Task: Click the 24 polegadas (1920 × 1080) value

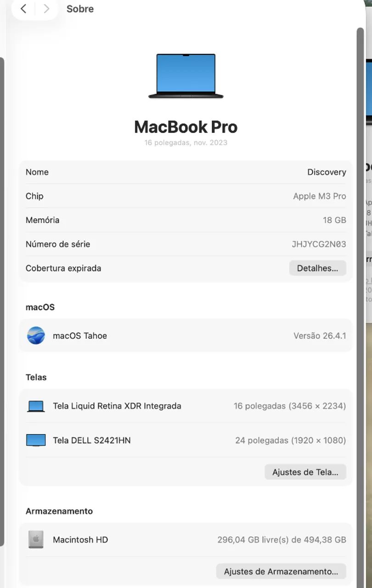Action: 291,441
